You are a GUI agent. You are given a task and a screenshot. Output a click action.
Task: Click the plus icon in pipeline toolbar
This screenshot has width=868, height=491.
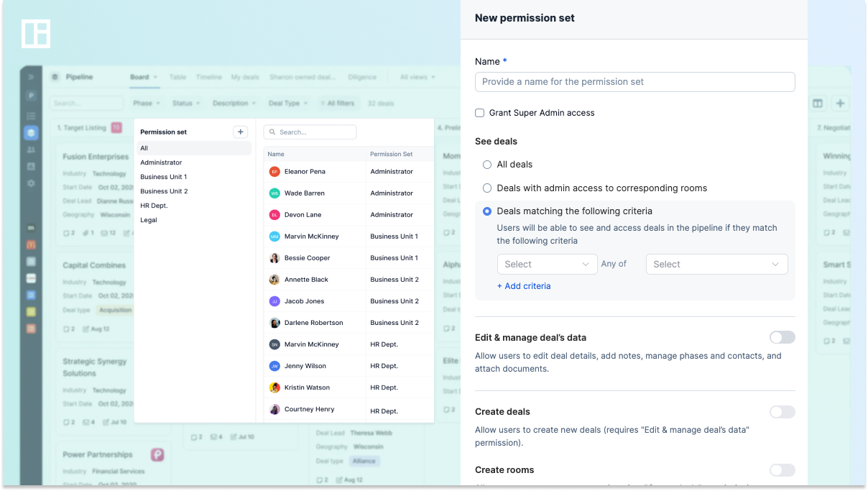point(840,104)
